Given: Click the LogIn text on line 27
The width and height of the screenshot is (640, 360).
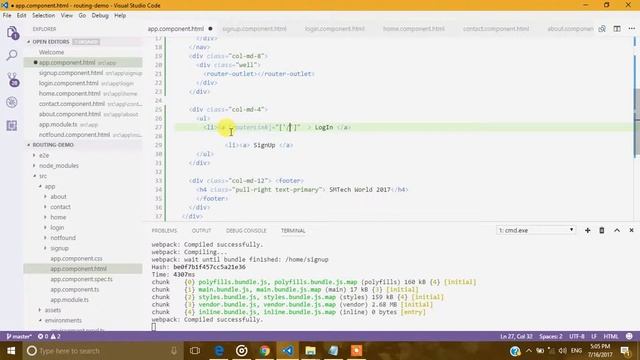Looking at the screenshot, I should coord(324,127).
